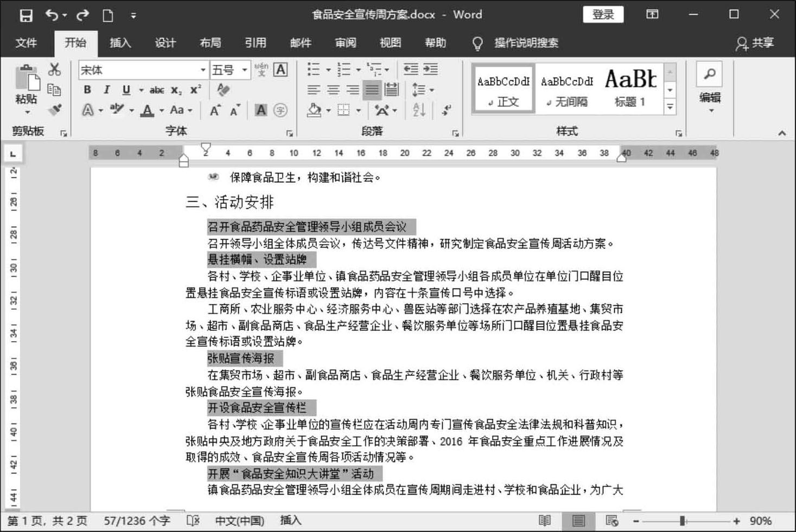This screenshot has height=532, width=796.
Task: Decrease paragraph indent
Action: tap(411, 69)
